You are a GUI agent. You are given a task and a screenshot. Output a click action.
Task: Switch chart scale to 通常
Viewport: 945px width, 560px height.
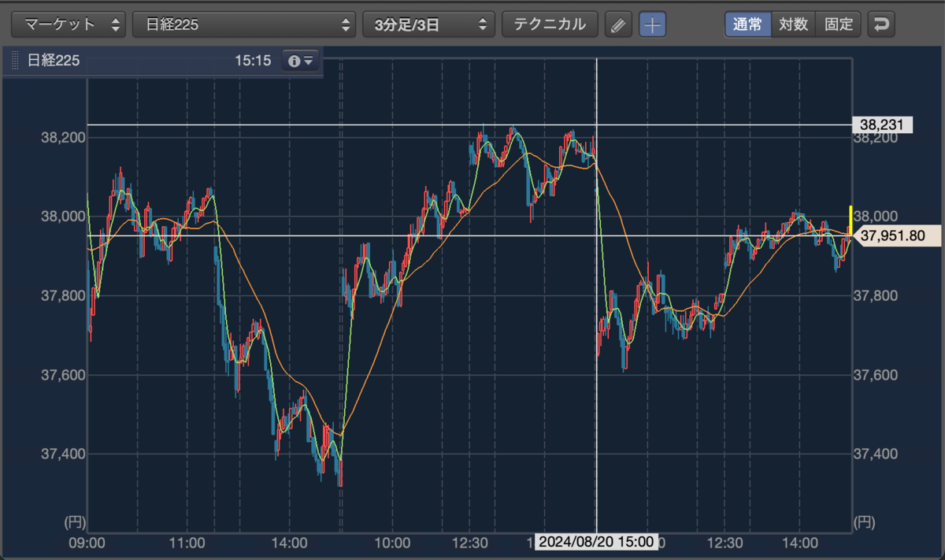tap(747, 24)
